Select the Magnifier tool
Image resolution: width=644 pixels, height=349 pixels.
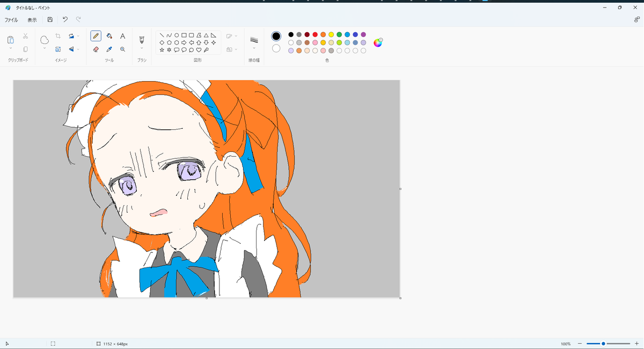tap(122, 49)
